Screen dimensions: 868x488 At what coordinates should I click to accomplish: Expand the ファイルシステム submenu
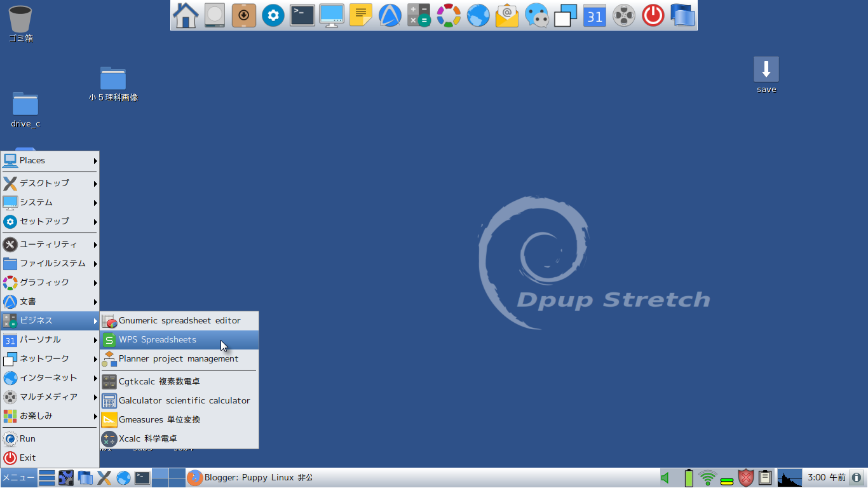pyautogui.click(x=50, y=264)
